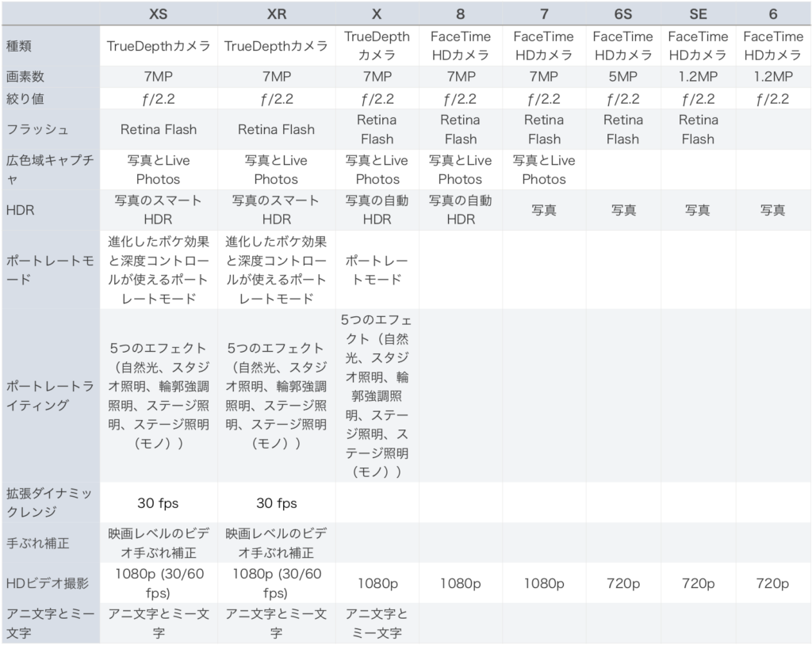Click 30 fps cell for XR
Image resolution: width=812 pixels, height=645 pixels.
[x=277, y=502]
